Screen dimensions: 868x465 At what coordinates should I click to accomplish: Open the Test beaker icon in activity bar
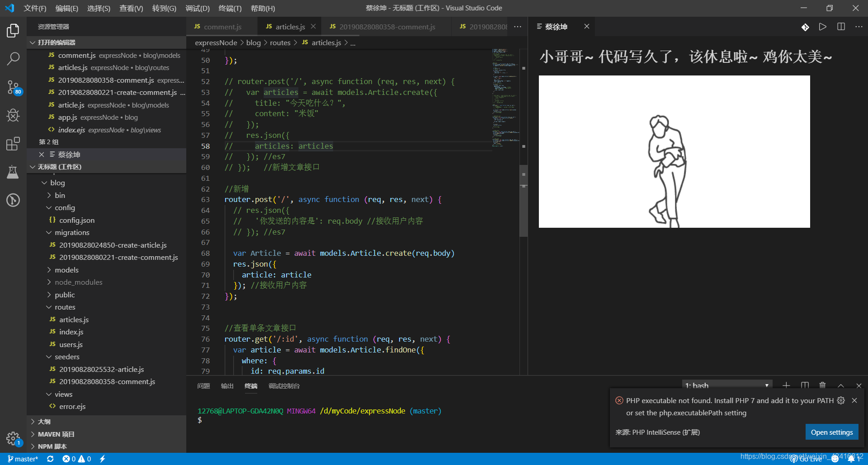tap(13, 172)
